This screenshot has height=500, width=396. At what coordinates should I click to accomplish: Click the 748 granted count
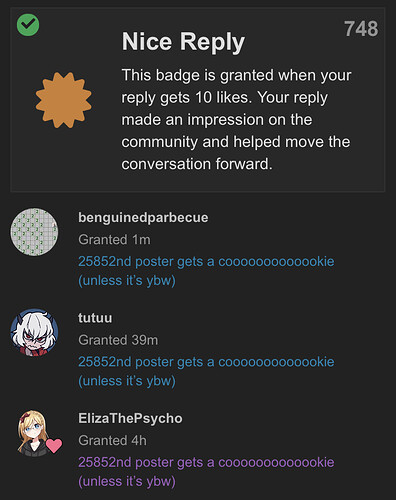(361, 29)
